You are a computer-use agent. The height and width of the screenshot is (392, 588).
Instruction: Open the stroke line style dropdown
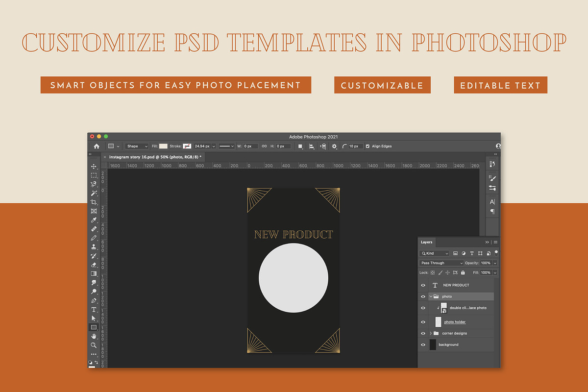(x=227, y=146)
